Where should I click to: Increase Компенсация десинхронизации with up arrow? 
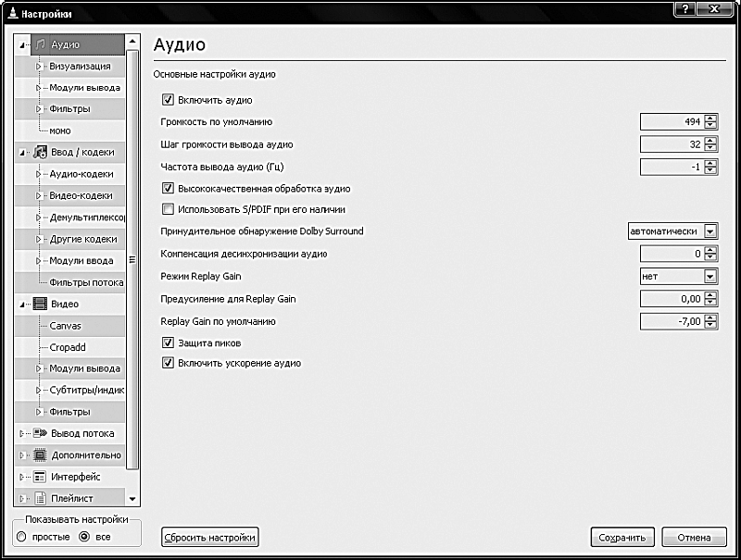tap(710, 250)
